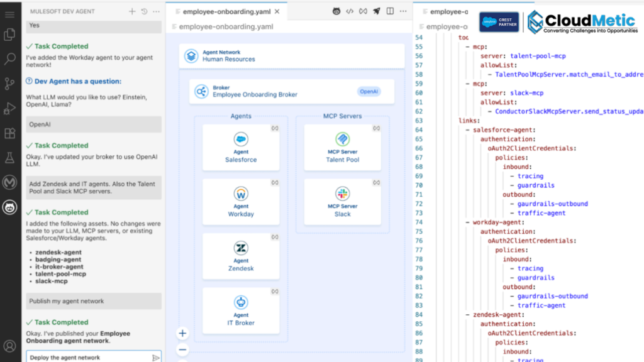The image size is (644, 362).
Task: Select the Testing flask icon
Action: tap(9, 157)
